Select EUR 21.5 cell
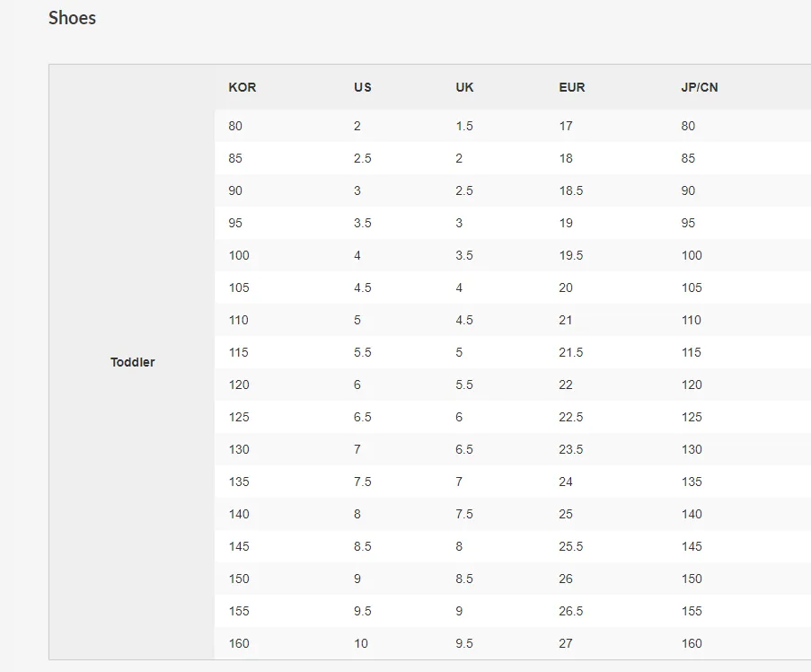This screenshot has height=672, width=811. [x=571, y=352]
